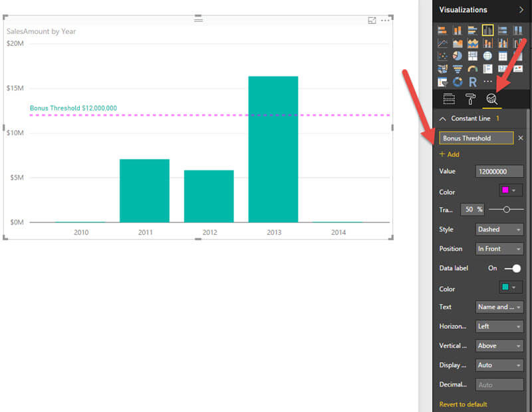Expand the Vertical position Above dropdown
Image resolution: width=532 pixels, height=412 pixels.
coord(499,346)
